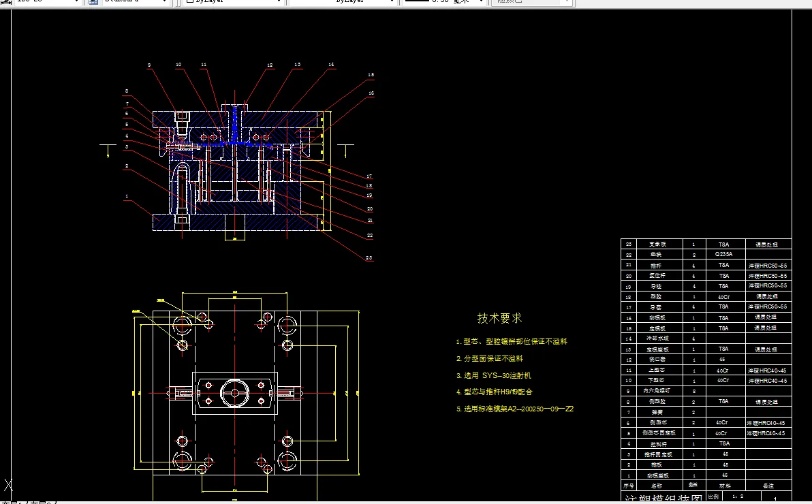Click 淬硬HRC40~45 note in 下型芯 row
Image resolution: width=812 pixels, height=504 pixels.
768,381
